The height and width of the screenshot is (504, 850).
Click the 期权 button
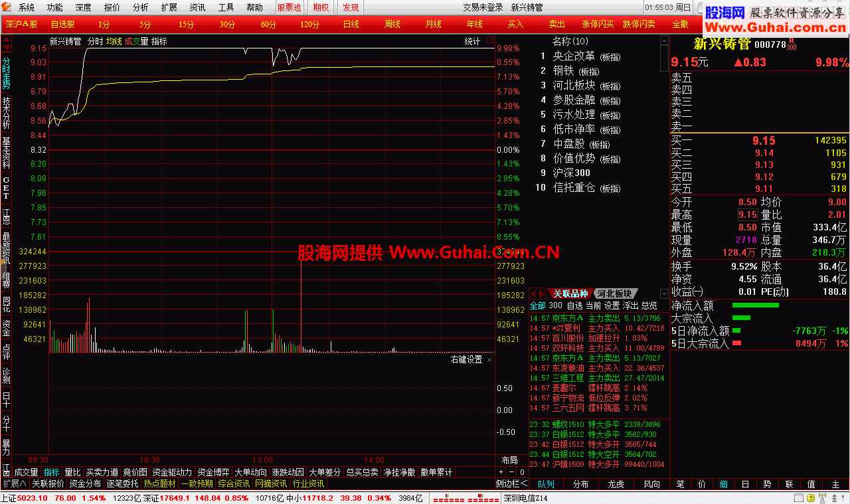click(321, 7)
